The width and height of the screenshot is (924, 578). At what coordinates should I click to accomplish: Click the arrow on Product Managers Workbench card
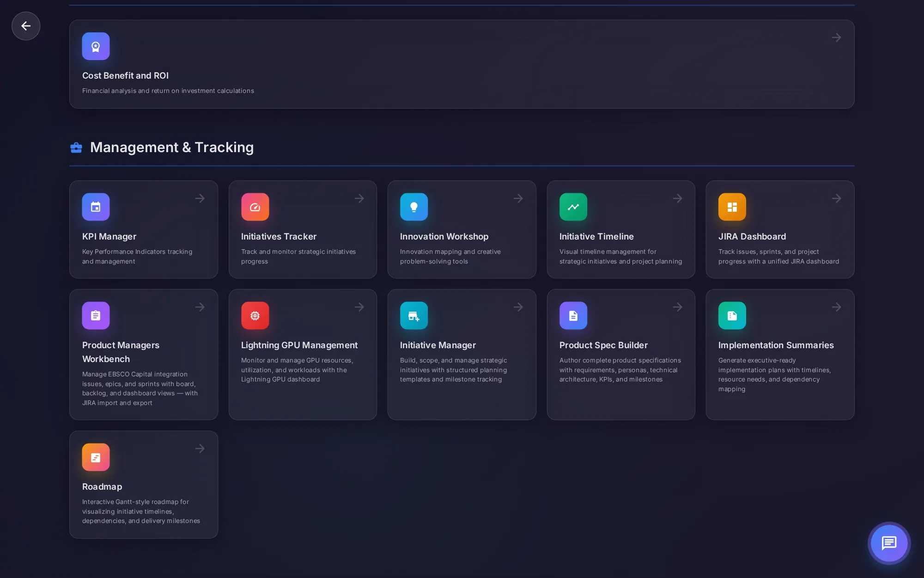[x=200, y=307]
